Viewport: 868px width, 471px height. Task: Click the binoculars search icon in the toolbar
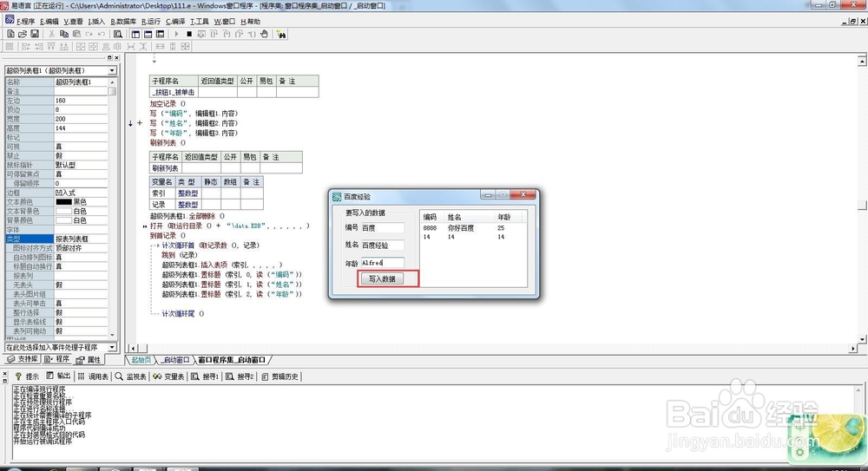coord(281,34)
